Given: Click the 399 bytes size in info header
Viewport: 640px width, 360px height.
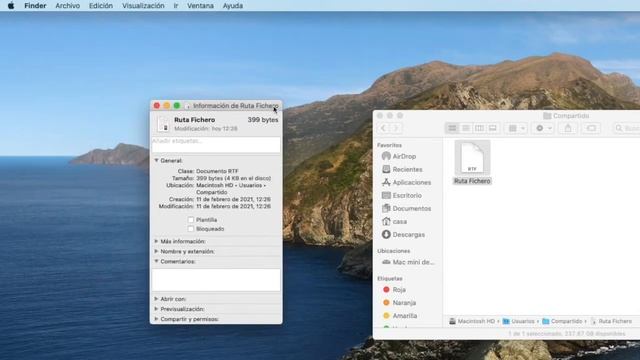Looking at the screenshot, I should pos(263,120).
